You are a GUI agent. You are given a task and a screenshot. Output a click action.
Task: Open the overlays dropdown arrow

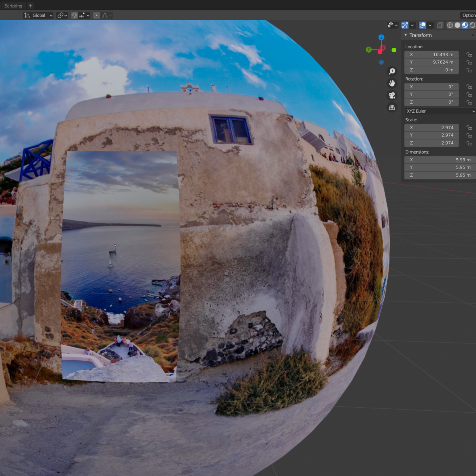430,25
